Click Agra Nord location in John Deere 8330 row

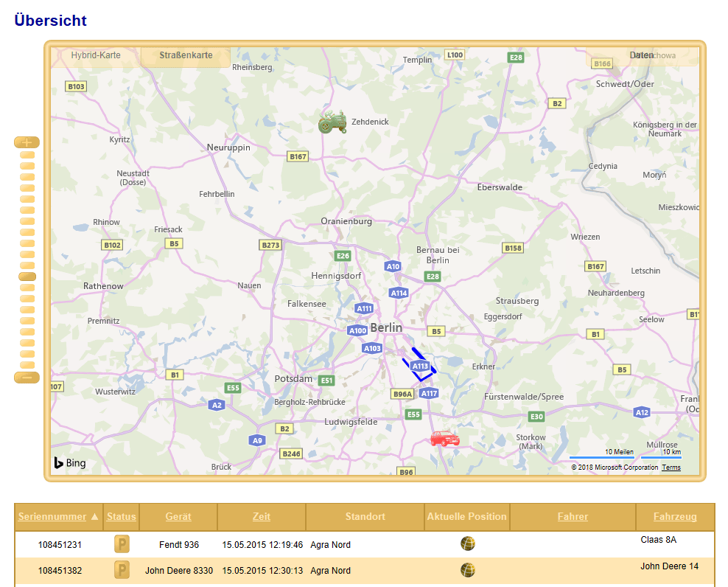pos(331,571)
